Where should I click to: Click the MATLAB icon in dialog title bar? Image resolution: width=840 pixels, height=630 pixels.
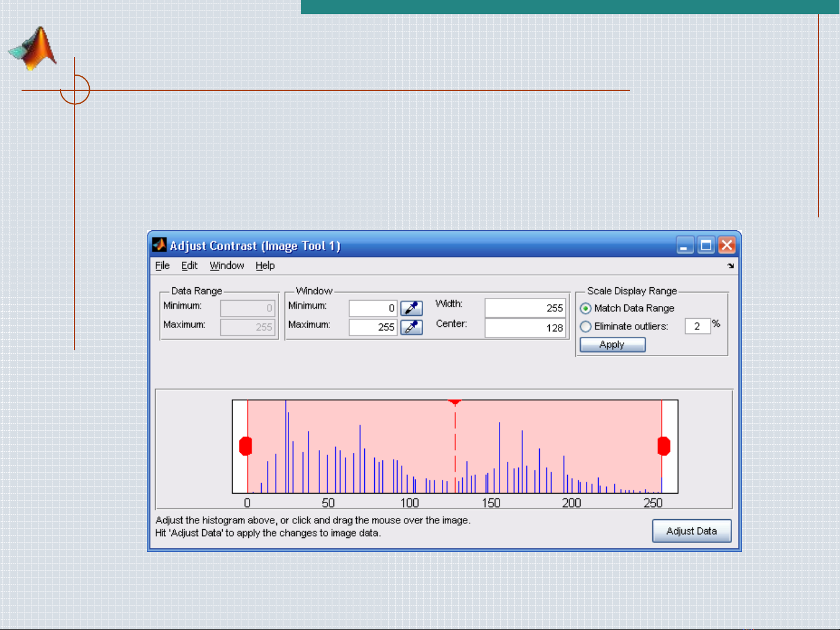tap(159, 245)
